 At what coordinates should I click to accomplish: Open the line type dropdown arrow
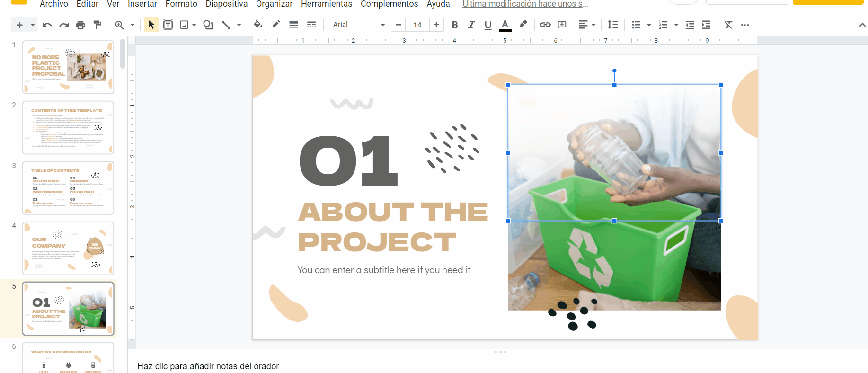239,25
